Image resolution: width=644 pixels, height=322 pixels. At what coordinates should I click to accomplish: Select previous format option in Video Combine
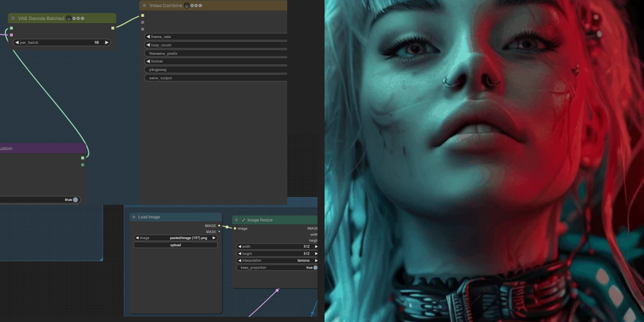click(x=148, y=62)
